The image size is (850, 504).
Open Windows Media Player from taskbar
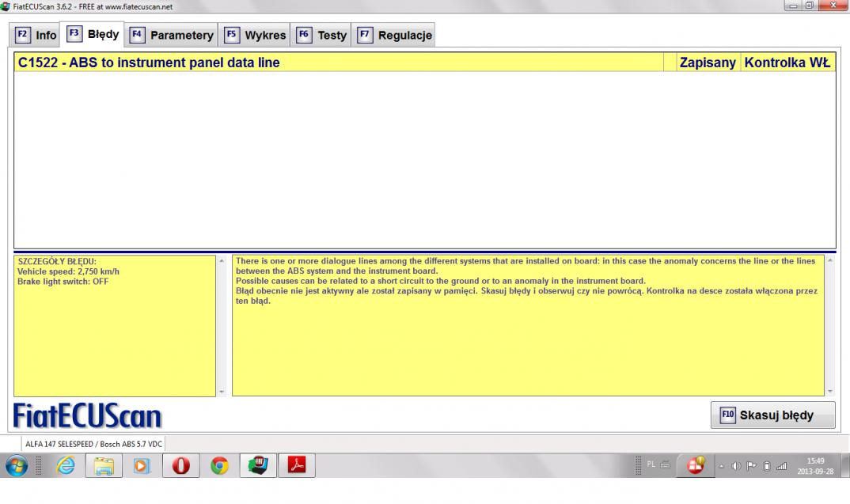click(x=142, y=465)
